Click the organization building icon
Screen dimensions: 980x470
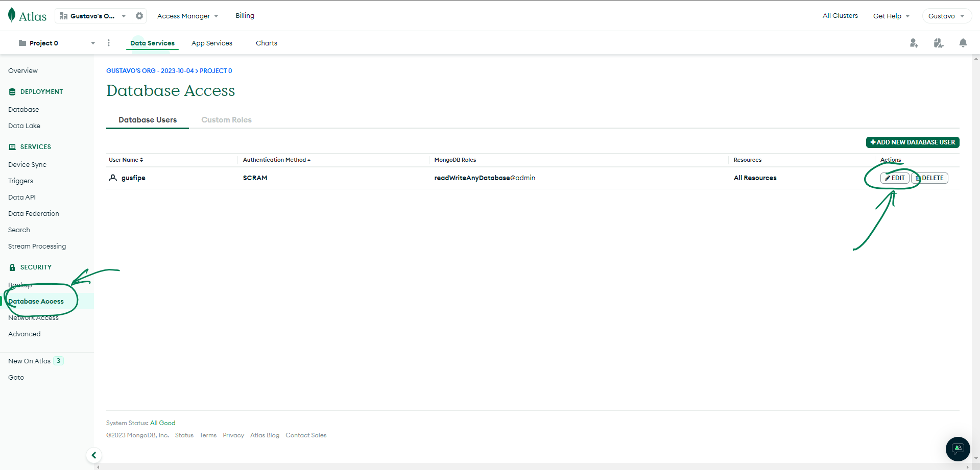pos(64,16)
